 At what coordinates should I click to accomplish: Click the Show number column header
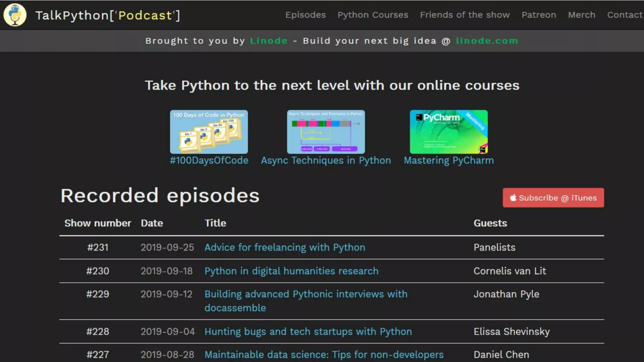click(97, 223)
